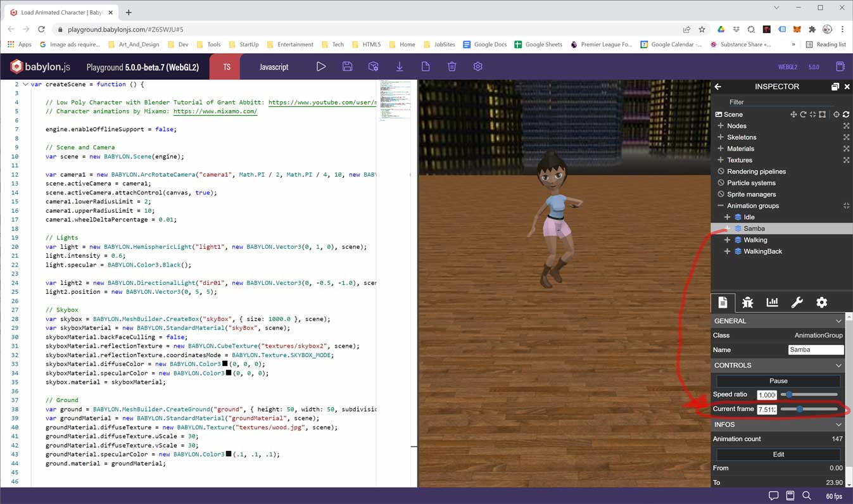Expand all under Nodes icon
Image resolution: width=853 pixels, height=504 pixels.
[846, 126]
